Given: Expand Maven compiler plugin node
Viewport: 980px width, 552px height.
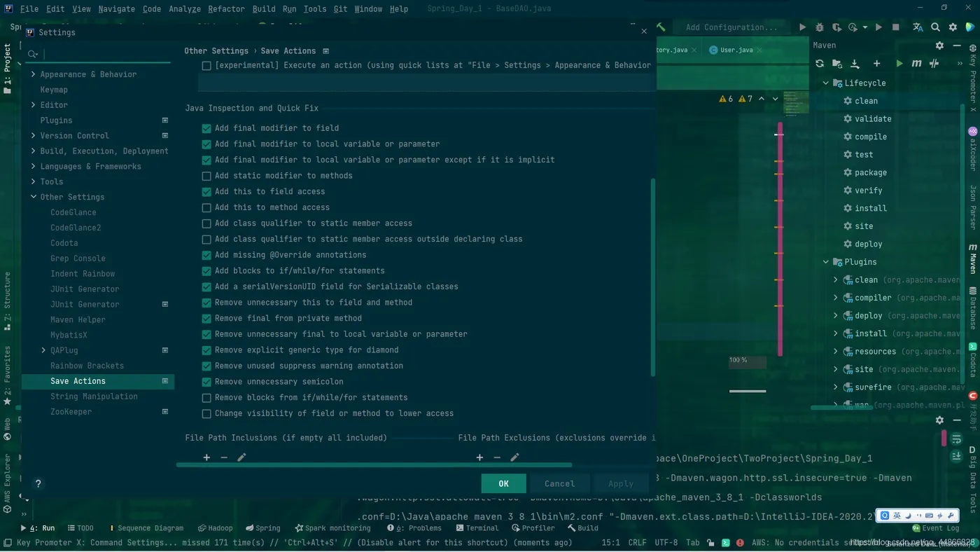Looking at the screenshot, I should point(835,298).
